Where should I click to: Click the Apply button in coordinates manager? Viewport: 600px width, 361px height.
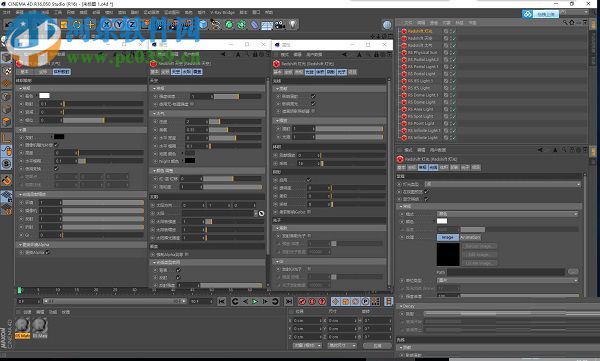coord(377,346)
